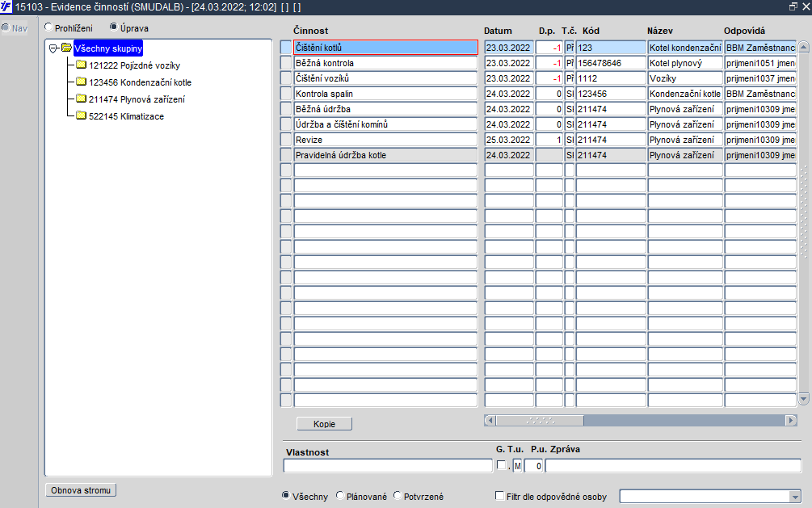Select the Plánované filter radio button
Viewport: 812px width, 508px height.
(339, 496)
